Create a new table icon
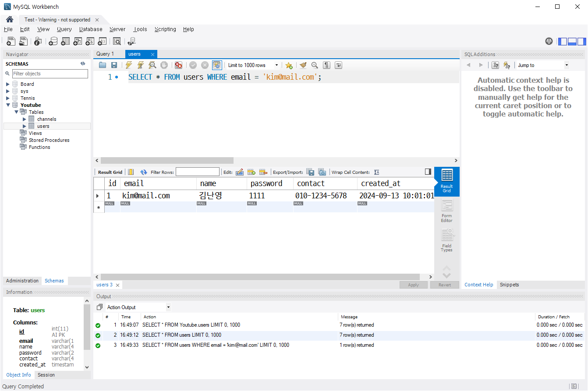This screenshot has height=391, width=588. (65, 41)
